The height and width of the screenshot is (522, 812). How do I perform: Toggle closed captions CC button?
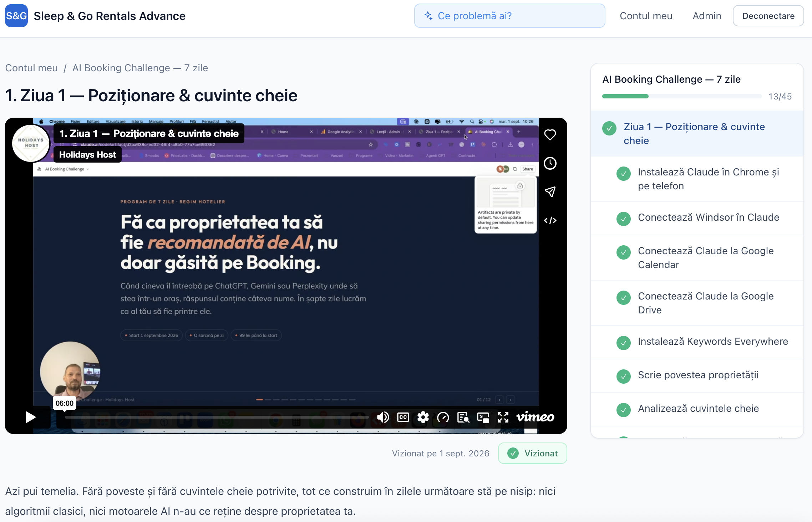pyautogui.click(x=403, y=417)
